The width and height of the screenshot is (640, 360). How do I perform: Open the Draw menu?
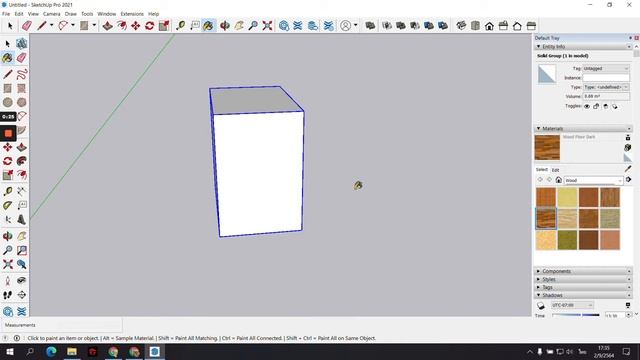71,14
